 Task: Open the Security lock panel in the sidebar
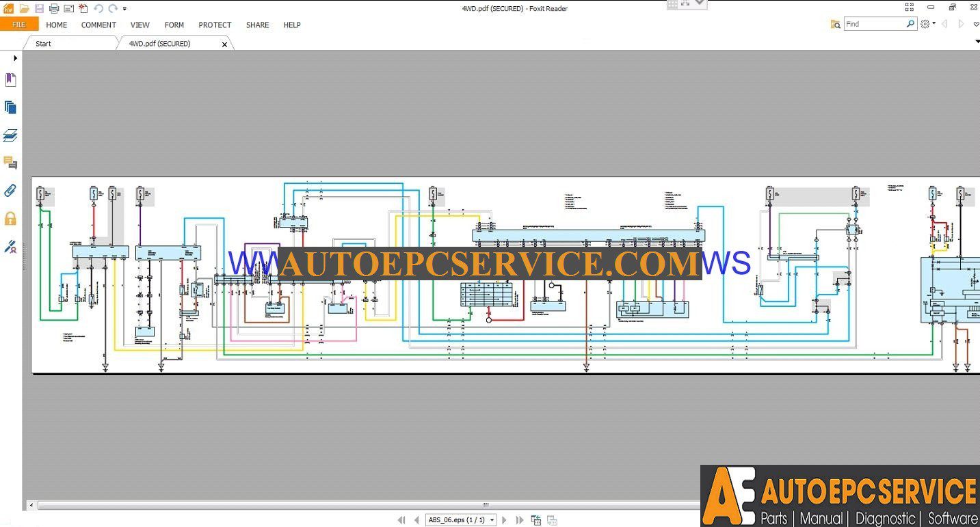pyautogui.click(x=10, y=219)
